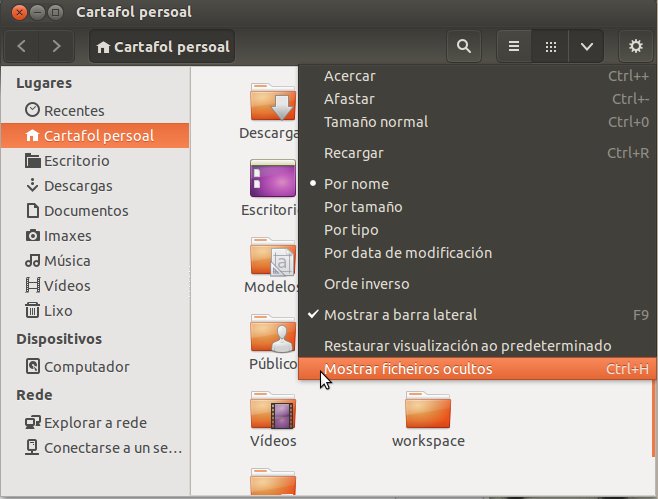
Task: Open Computador device in sidebar
Action: click(95, 366)
